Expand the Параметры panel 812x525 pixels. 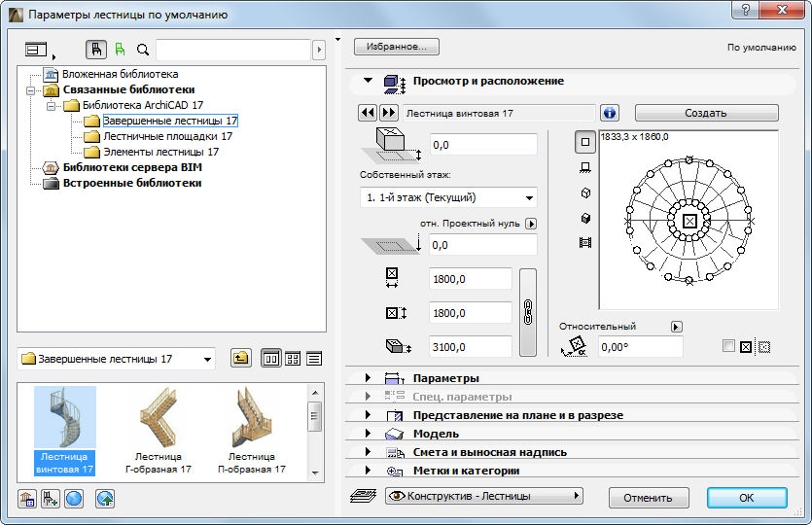446,378
